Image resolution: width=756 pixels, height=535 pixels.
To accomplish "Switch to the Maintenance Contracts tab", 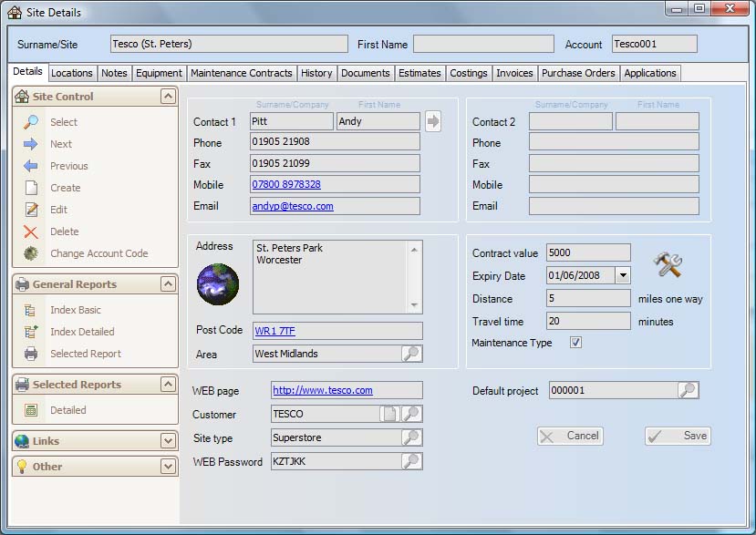I will [x=241, y=73].
